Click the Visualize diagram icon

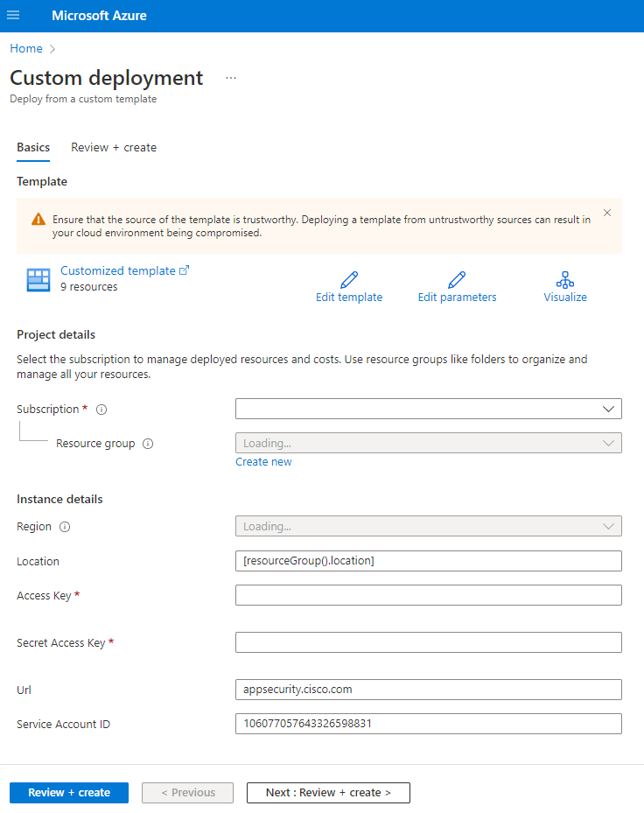point(565,280)
